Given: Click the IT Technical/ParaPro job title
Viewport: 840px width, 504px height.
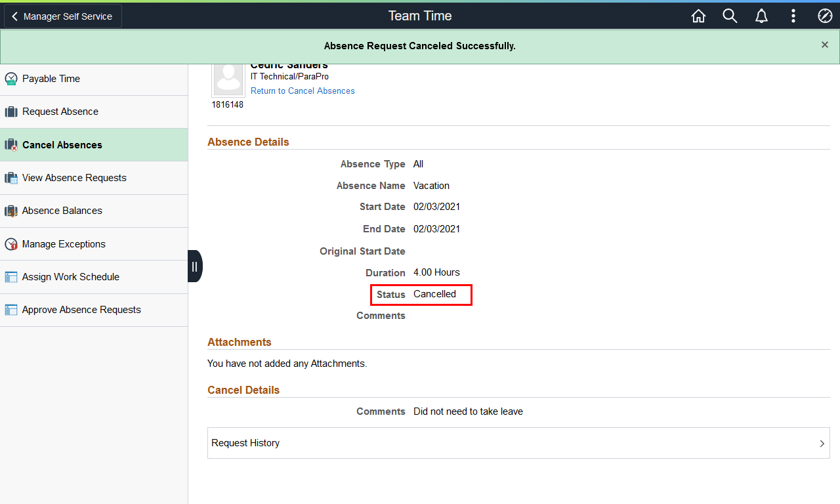Looking at the screenshot, I should pos(289,77).
